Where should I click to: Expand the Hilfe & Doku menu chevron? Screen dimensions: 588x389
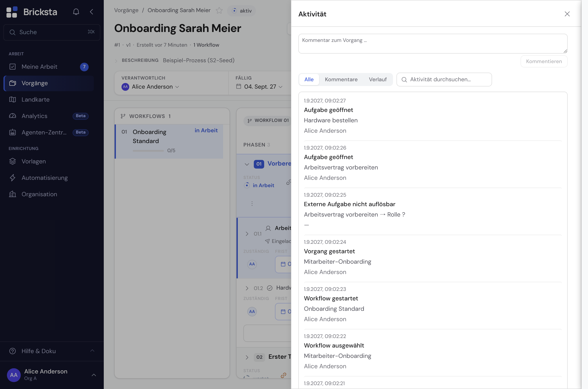tap(92, 351)
